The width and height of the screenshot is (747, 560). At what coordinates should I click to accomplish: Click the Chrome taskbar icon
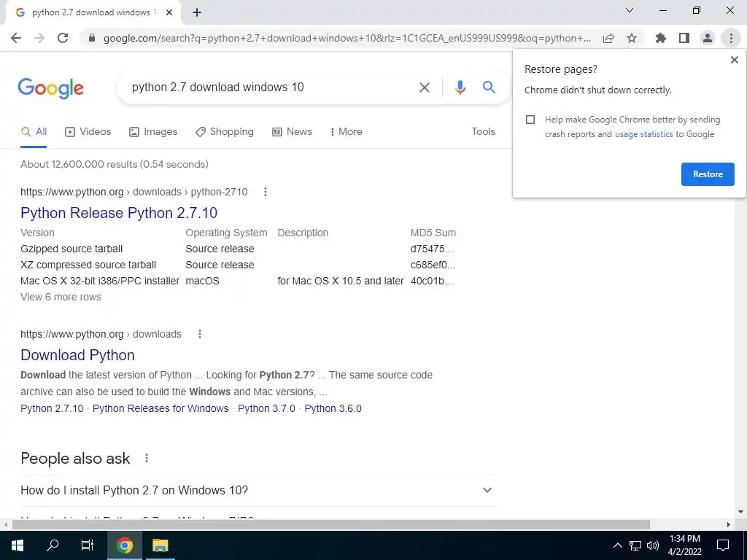[x=125, y=545]
